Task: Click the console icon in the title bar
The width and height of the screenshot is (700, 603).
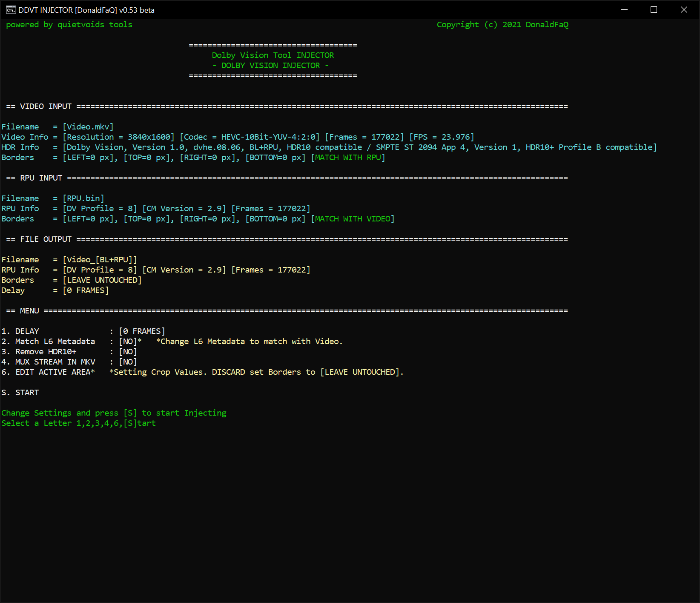Action: point(11,10)
